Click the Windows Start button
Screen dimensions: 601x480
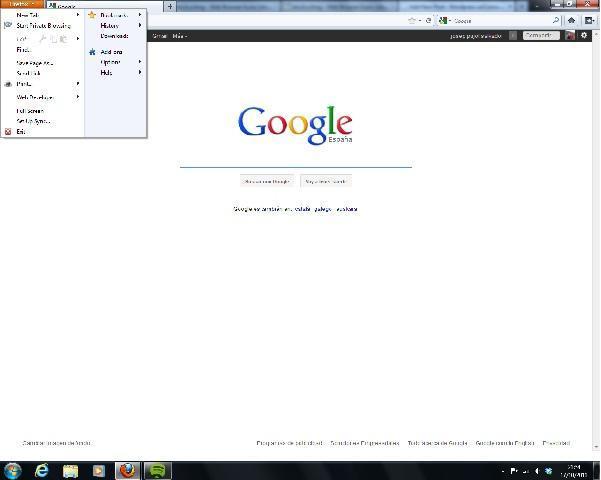click(13, 470)
